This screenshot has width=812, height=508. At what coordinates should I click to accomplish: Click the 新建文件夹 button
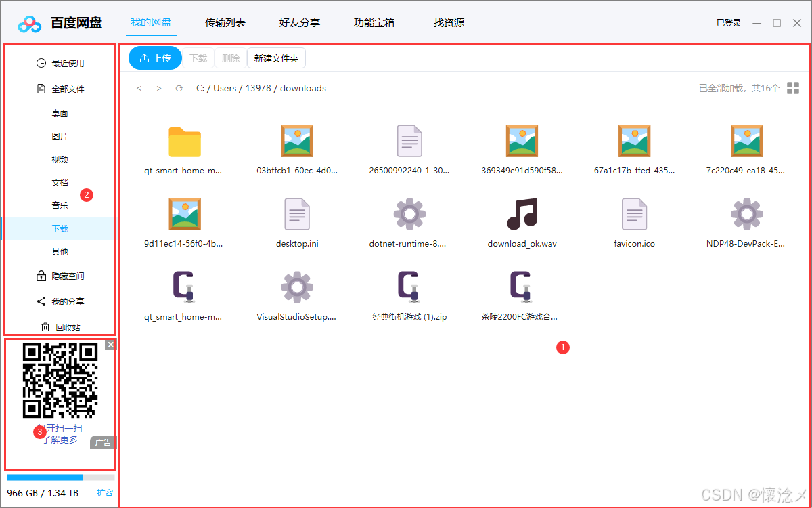[x=276, y=58]
